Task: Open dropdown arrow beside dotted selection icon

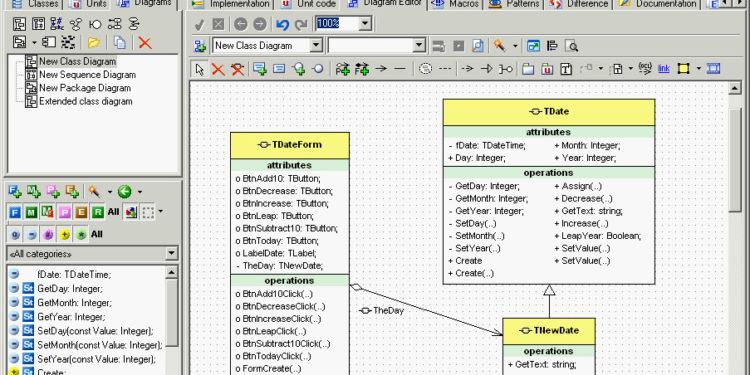Action: [160, 211]
